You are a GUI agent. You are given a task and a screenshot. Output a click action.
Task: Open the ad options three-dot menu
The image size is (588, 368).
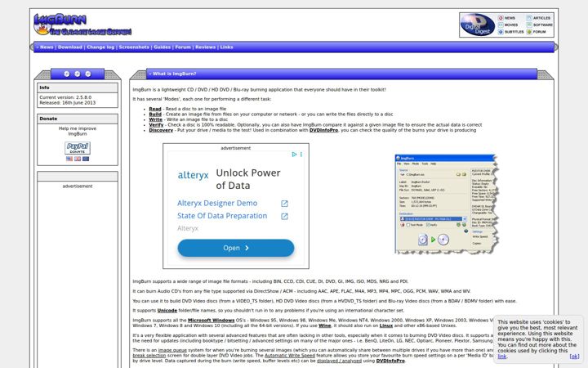pyautogui.click(x=301, y=155)
